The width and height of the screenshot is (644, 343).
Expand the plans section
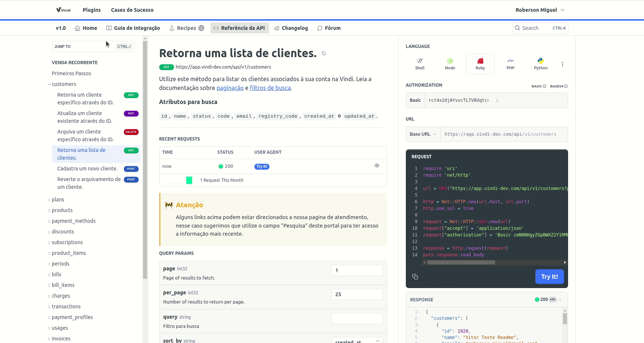tap(49, 200)
